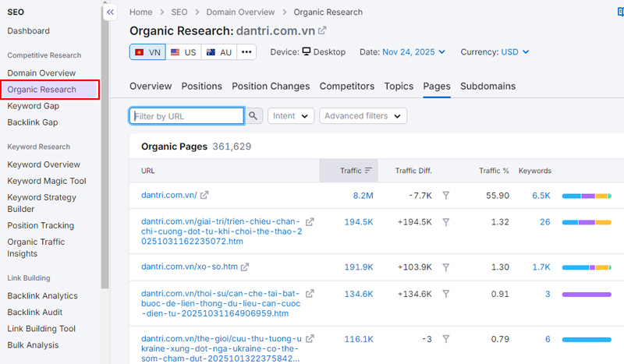Switch to the US country database
624x364 pixels.
tap(183, 52)
